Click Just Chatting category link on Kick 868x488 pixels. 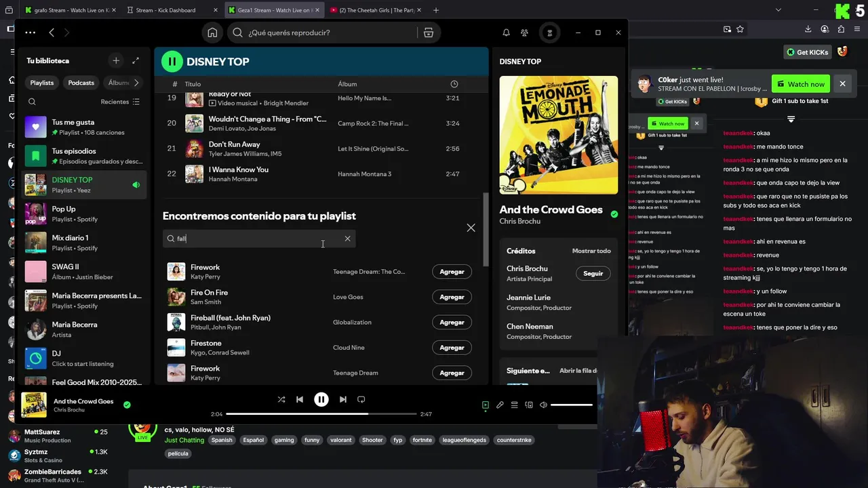(x=184, y=440)
